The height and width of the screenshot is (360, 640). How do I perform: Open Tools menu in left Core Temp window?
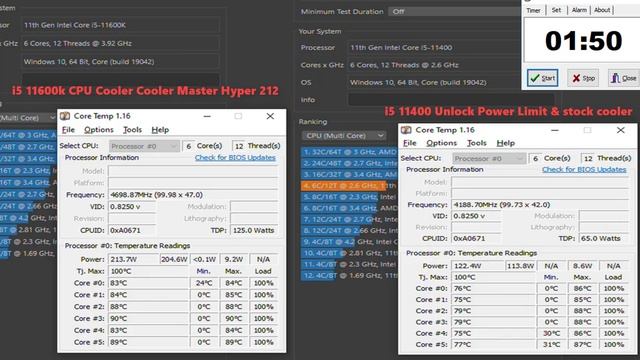point(132,130)
